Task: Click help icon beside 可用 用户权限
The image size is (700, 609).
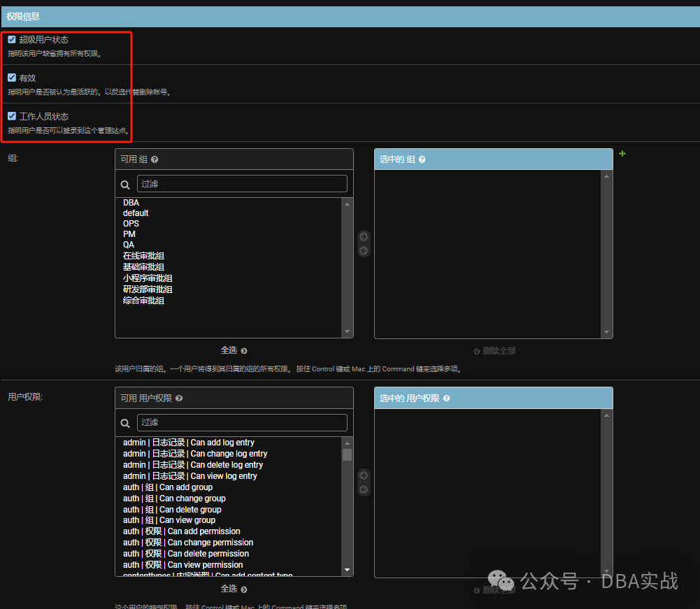Action: (179, 399)
